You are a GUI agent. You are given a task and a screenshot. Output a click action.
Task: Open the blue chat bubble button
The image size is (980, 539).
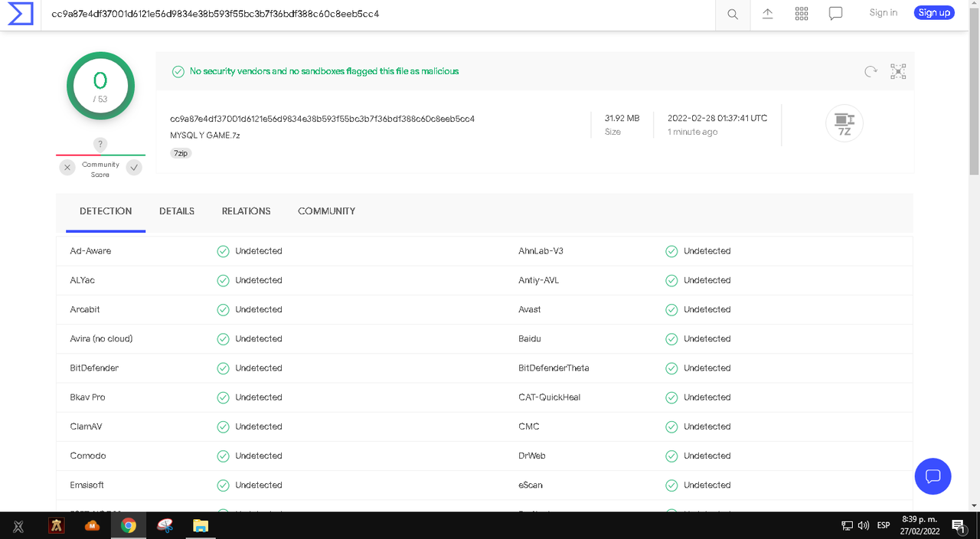click(x=933, y=476)
